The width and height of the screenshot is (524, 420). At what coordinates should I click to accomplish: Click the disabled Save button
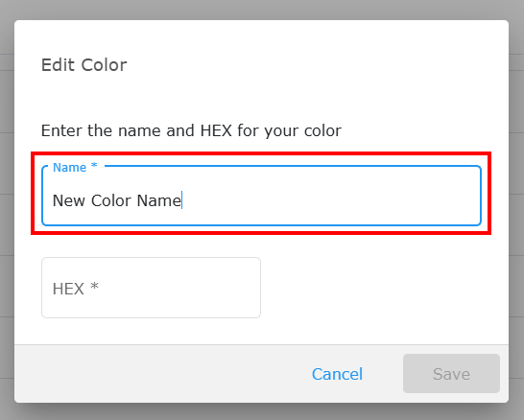pyautogui.click(x=451, y=374)
